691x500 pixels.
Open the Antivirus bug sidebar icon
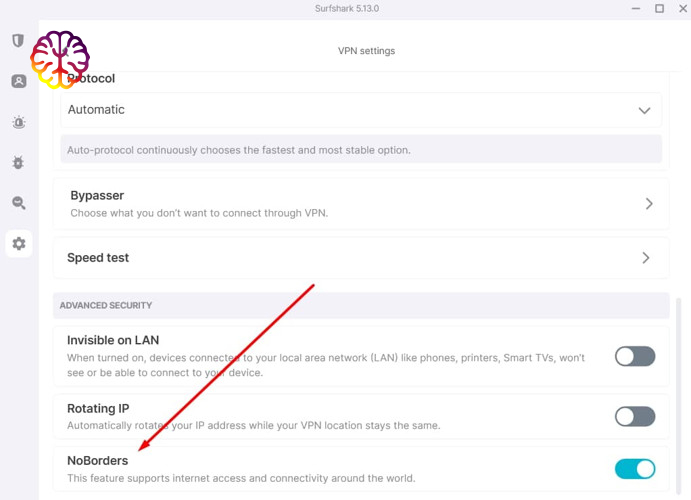[18, 162]
